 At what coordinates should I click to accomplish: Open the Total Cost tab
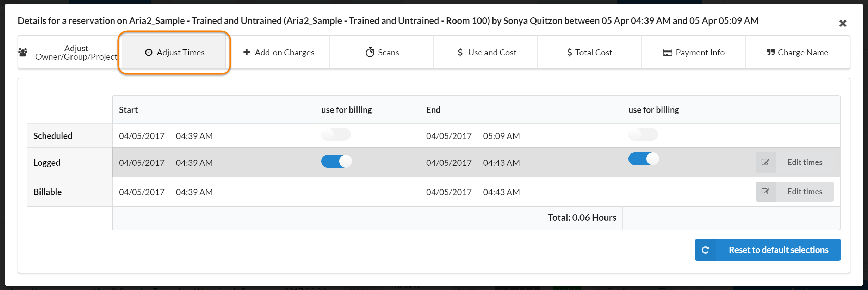pos(589,52)
